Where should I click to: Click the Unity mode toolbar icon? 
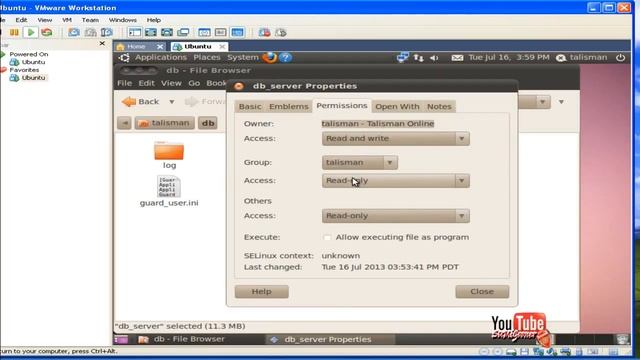coord(183,32)
